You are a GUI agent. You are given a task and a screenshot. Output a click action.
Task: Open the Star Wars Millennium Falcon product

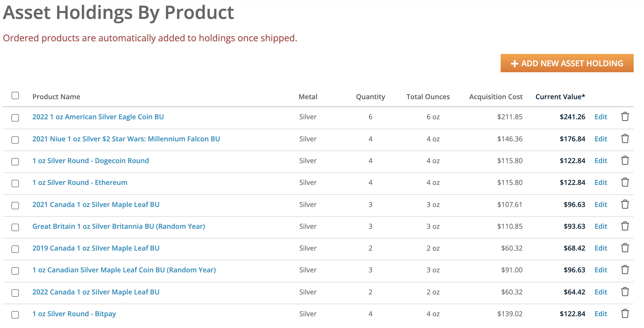click(x=126, y=139)
